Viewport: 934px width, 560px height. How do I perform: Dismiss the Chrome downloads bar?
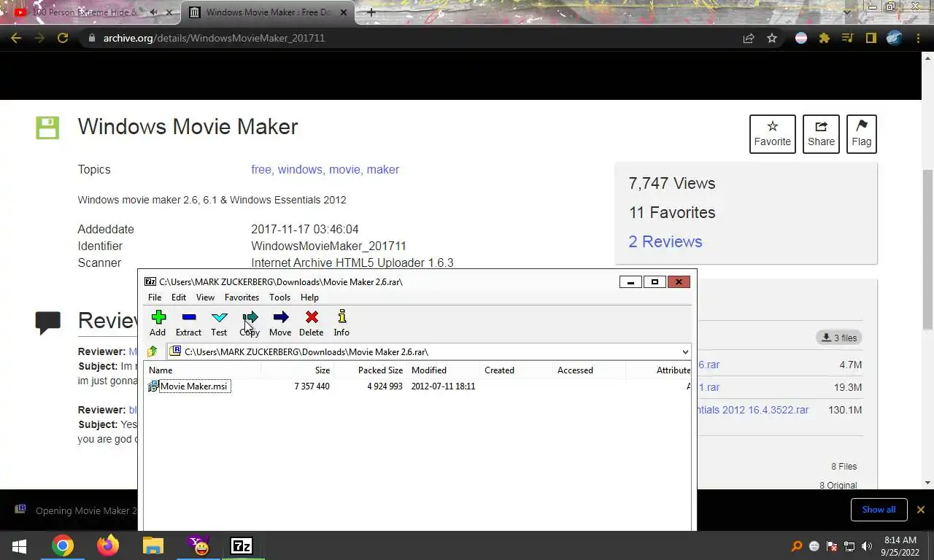920,510
